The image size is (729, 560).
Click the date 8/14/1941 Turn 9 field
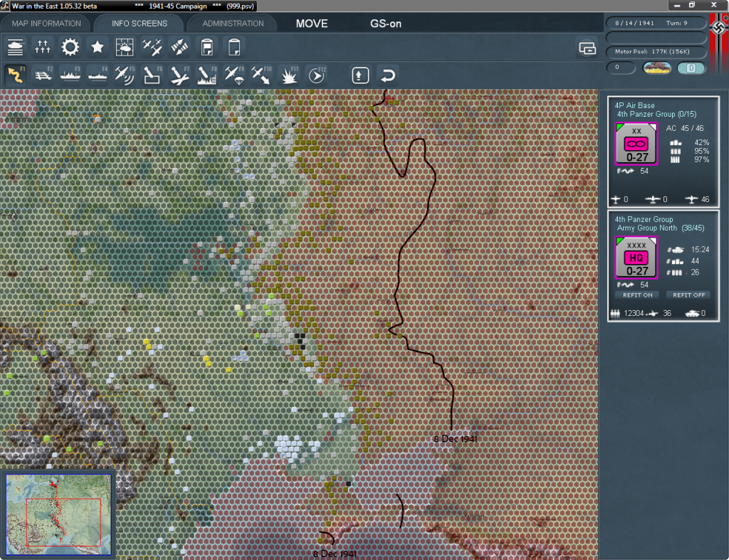click(656, 23)
